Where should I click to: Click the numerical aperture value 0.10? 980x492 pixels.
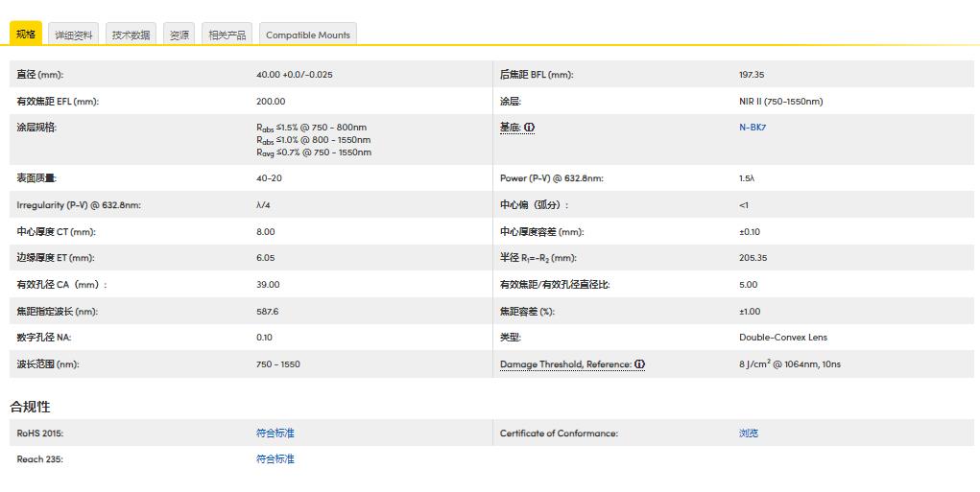coord(264,338)
